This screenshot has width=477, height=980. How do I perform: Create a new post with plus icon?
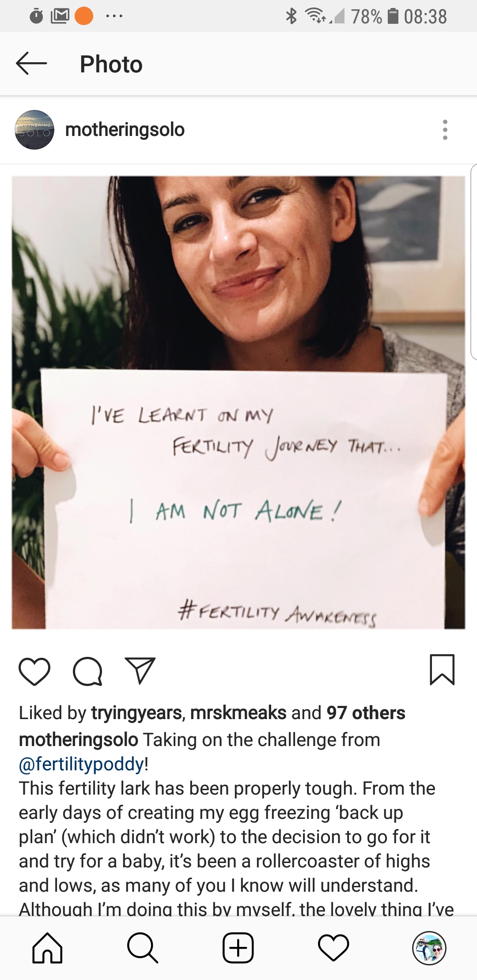238,948
